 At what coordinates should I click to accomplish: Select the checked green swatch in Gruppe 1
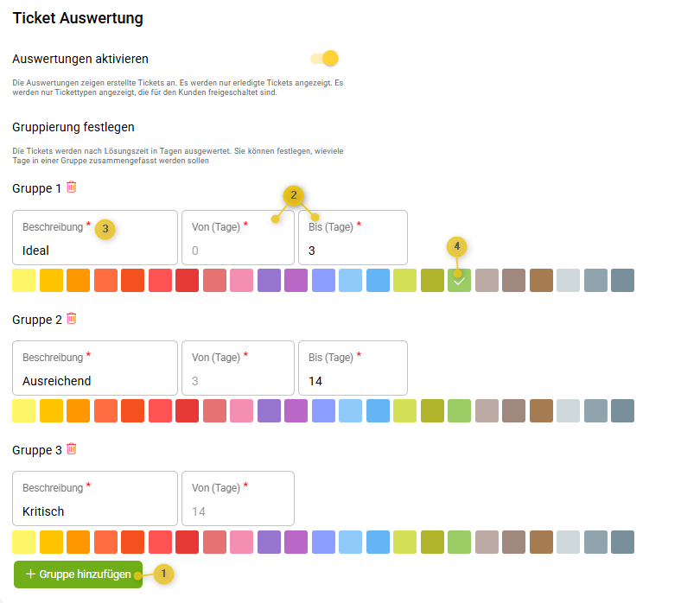(x=459, y=280)
